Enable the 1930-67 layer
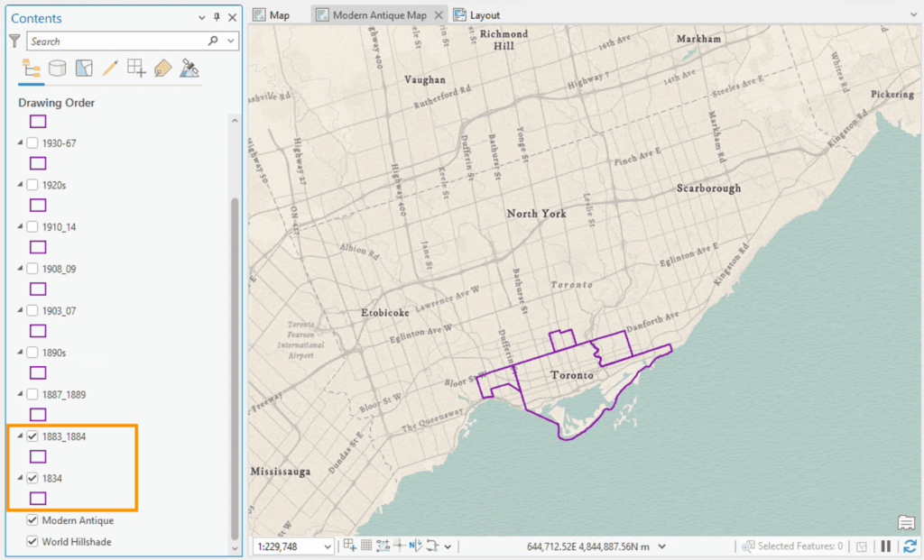This screenshot has height=560, width=924. tap(32, 143)
